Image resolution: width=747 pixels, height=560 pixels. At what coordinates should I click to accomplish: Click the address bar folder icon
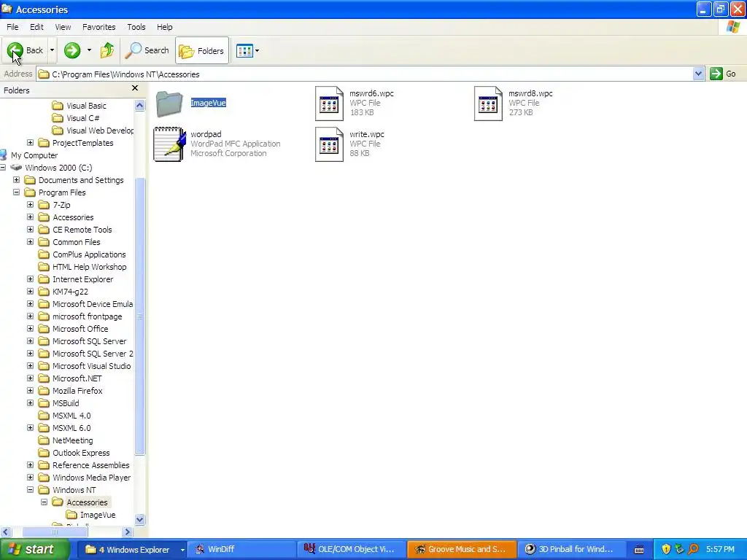point(43,74)
